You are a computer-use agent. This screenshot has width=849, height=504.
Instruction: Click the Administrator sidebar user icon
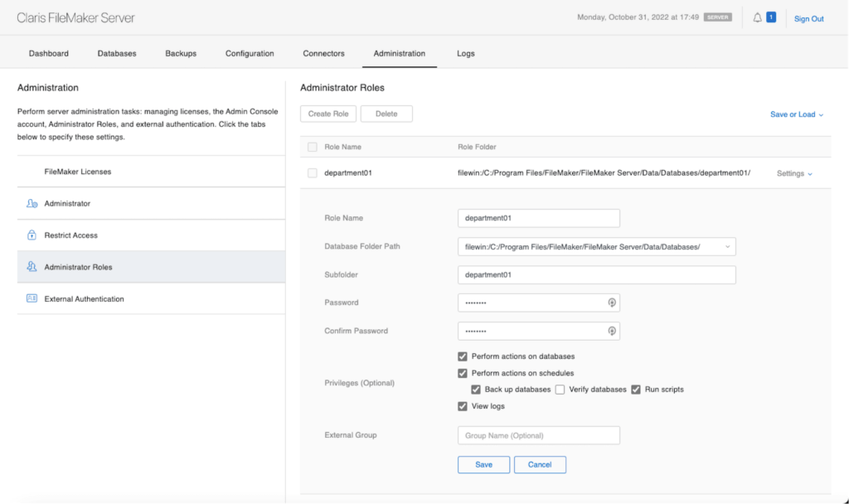32,204
